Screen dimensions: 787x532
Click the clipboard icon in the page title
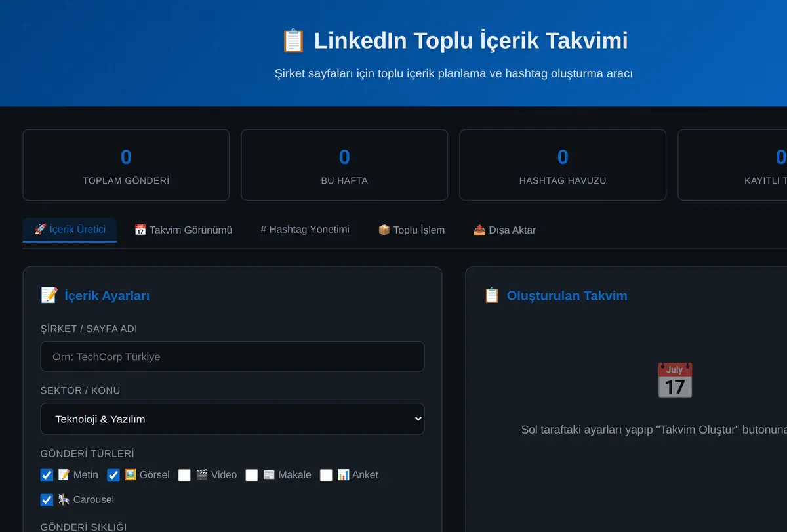[x=293, y=41]
